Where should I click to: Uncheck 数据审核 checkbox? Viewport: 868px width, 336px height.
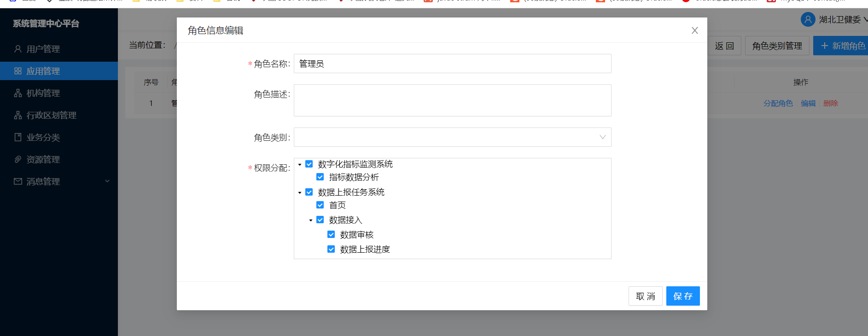point(331,234)
